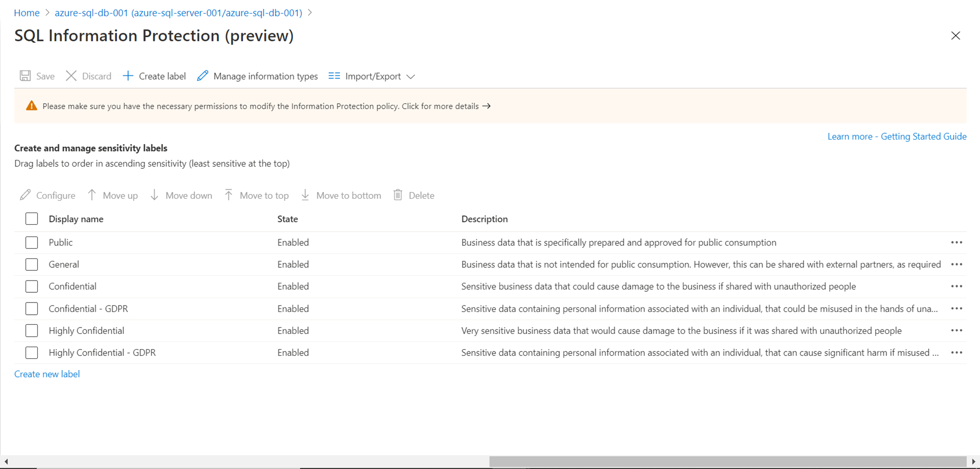This screenshot has height=469, width=980.
Task: Open Learn more - Getting Started Guide
Action: (897, 137)
